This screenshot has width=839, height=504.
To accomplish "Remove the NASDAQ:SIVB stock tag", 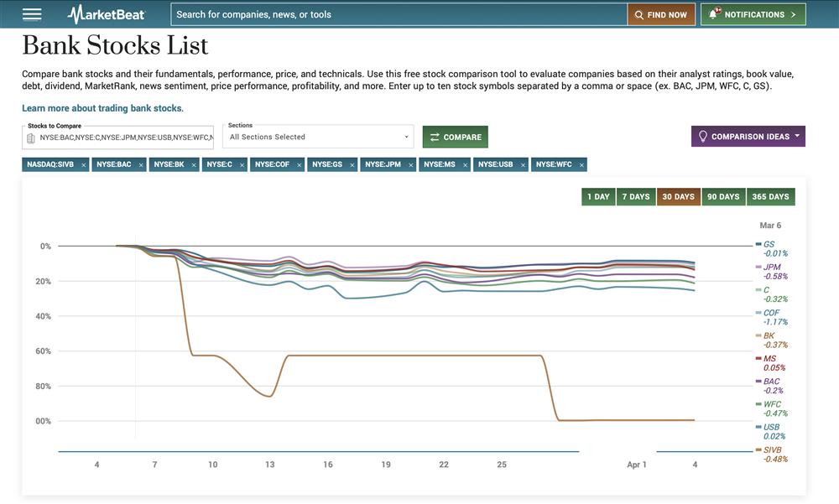I will 84,165.
